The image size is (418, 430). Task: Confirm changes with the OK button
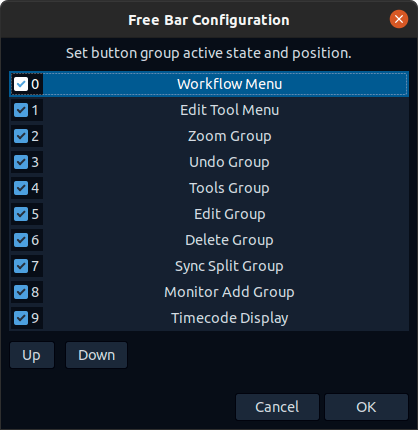pyautogui.click(x=366, y=407)
